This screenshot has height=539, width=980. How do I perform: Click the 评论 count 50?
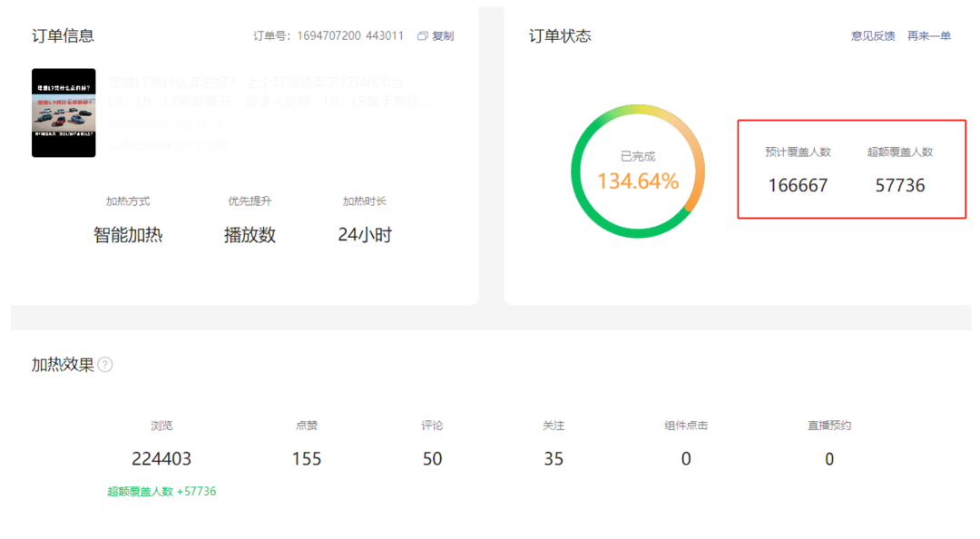(x=432, y=459)
